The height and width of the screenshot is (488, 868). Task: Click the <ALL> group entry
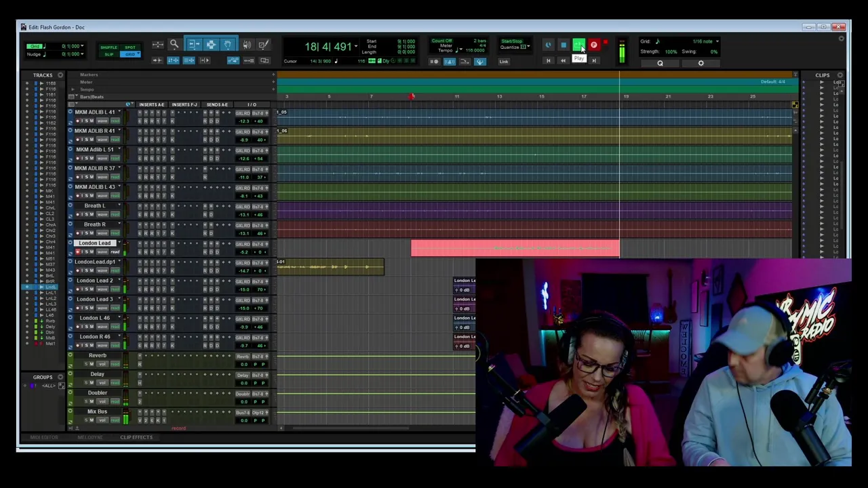[48, 386]
